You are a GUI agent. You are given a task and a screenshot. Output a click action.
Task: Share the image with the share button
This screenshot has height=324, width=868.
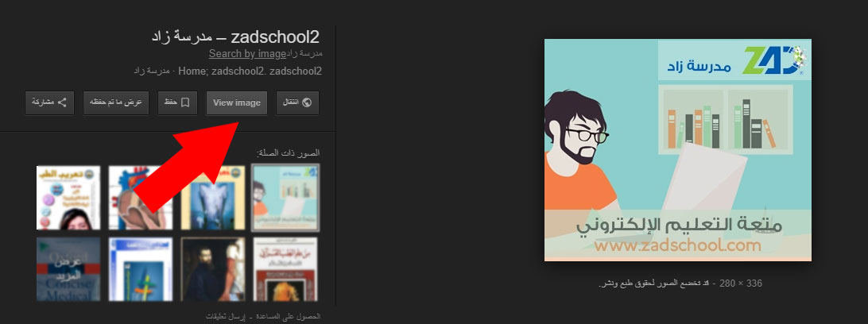49,103
